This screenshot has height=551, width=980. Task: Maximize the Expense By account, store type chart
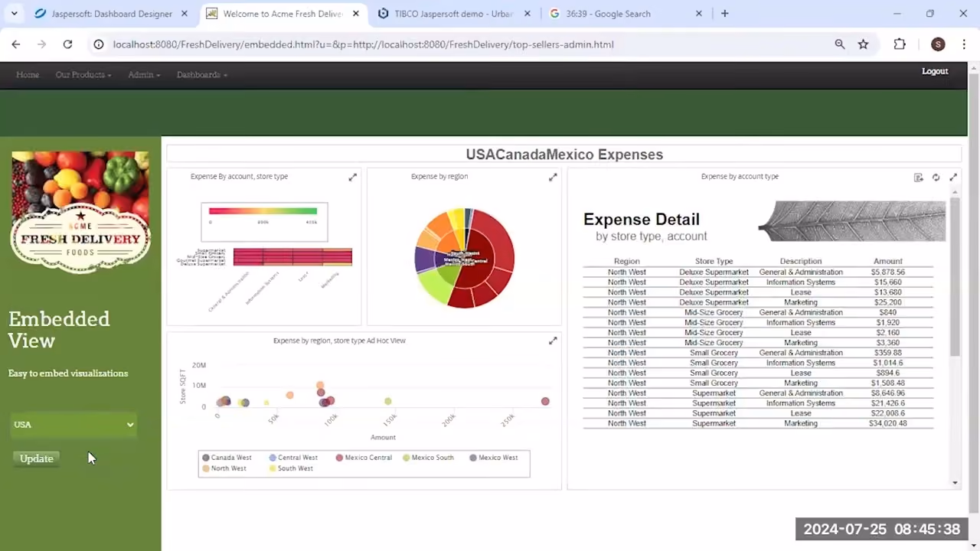(353, 177)
